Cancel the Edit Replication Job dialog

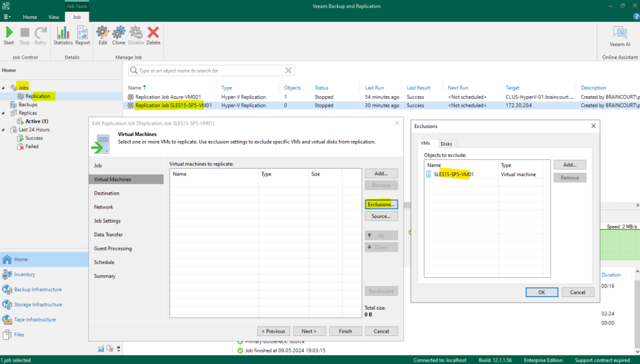[381, 332]
